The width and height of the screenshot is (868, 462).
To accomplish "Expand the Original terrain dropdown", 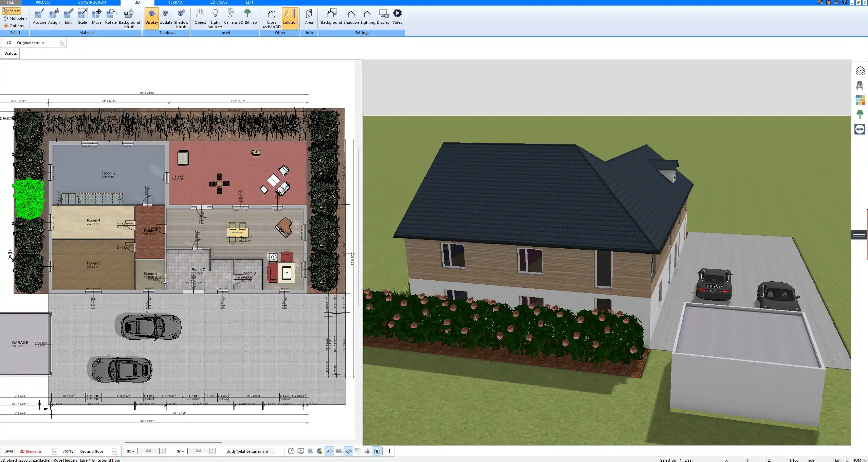I will (x=63, y=43).
